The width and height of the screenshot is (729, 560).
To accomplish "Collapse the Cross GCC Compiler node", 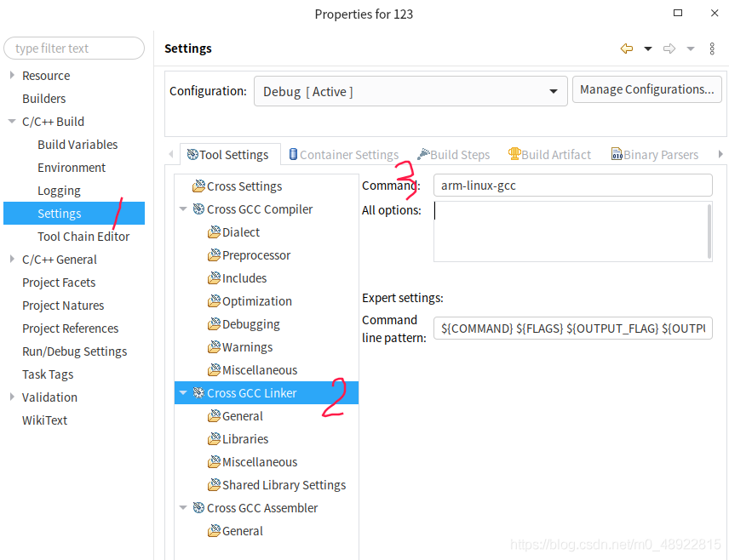I will 183,209.
